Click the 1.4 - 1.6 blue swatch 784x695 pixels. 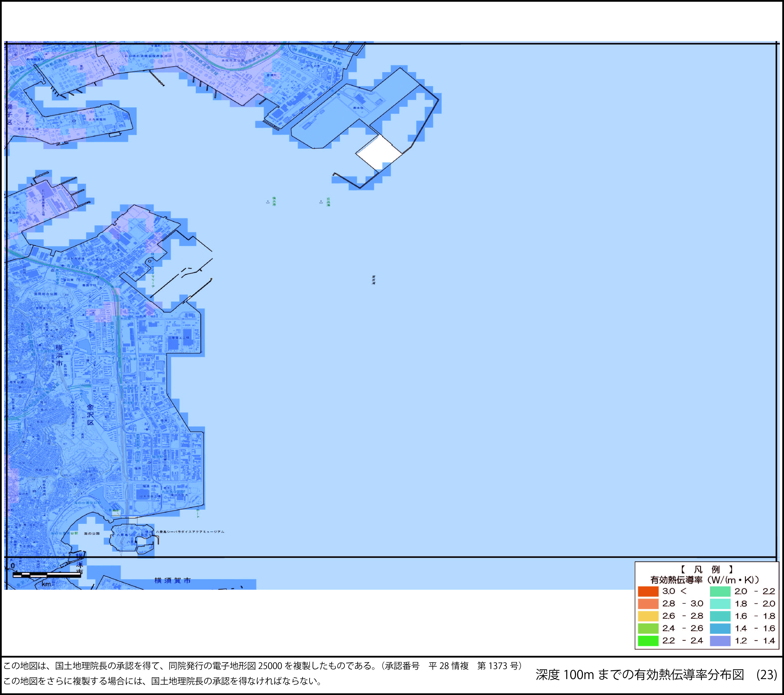(720, 628)
